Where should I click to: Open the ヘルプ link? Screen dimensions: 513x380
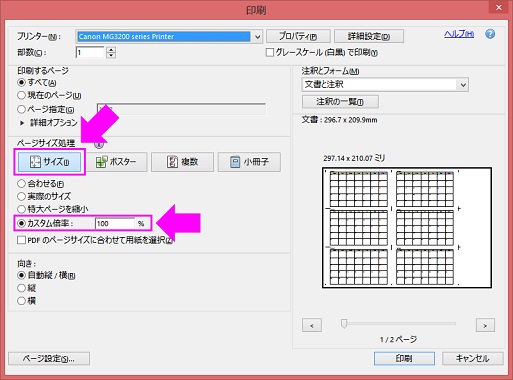[x=459, y=34]
